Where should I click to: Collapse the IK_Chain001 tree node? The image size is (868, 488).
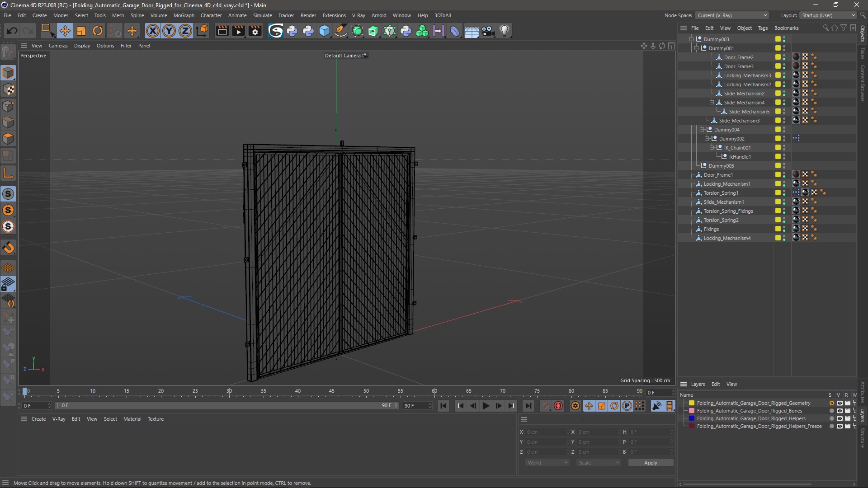pyautogui.click(x=712, y=148)
